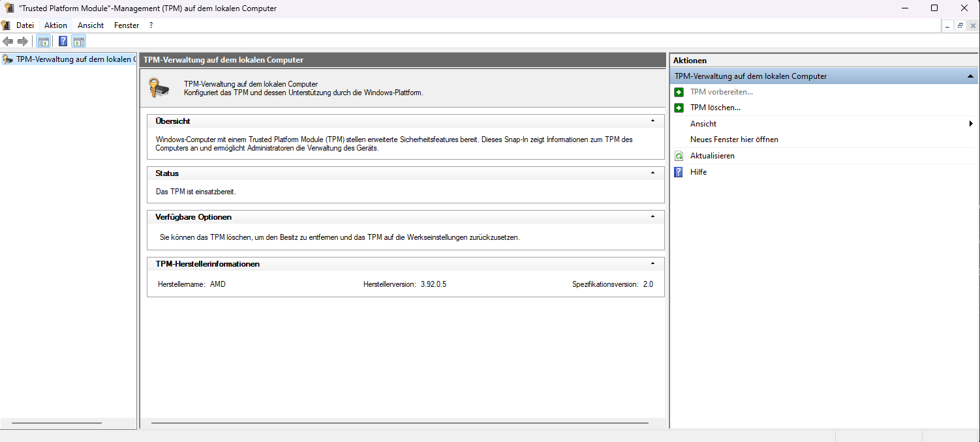The image size is (980, 442).
Task: Collapse the Status section
Action: click(653, 173)
